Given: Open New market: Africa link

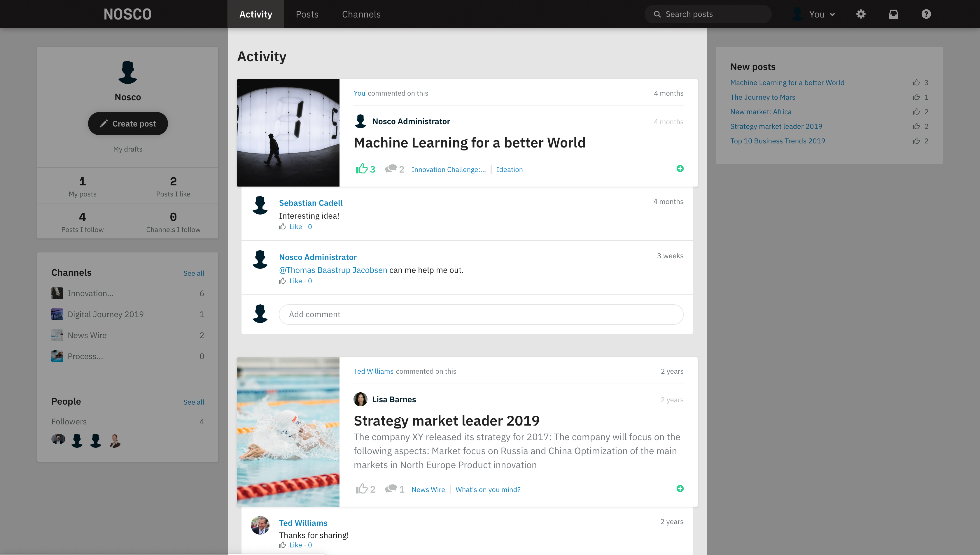Looking at the screenshot, I should (x=761, y=112).
